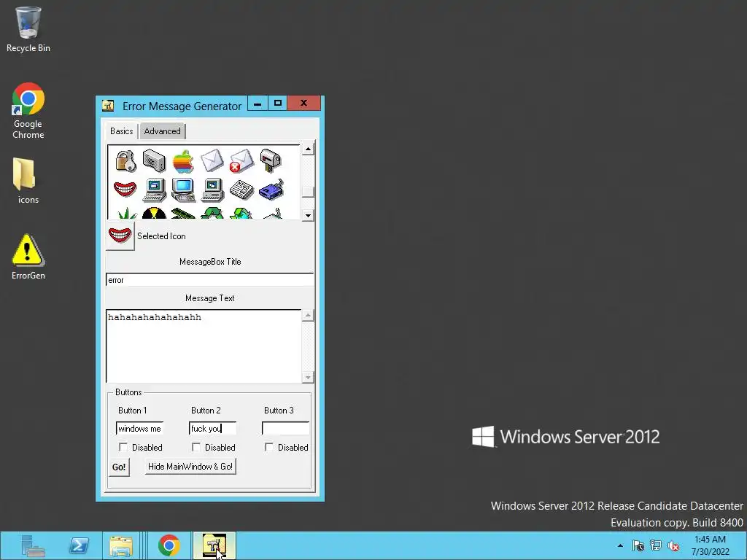Click icon list scrollbar up arrow
Viewport: 747px width, 560px height.
[x=308, y=149]
